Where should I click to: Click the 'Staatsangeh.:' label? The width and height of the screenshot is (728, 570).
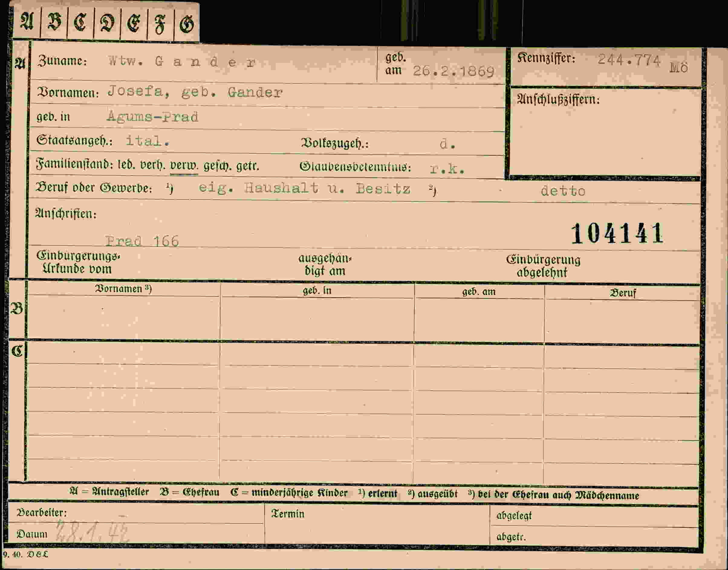(75, 140)
